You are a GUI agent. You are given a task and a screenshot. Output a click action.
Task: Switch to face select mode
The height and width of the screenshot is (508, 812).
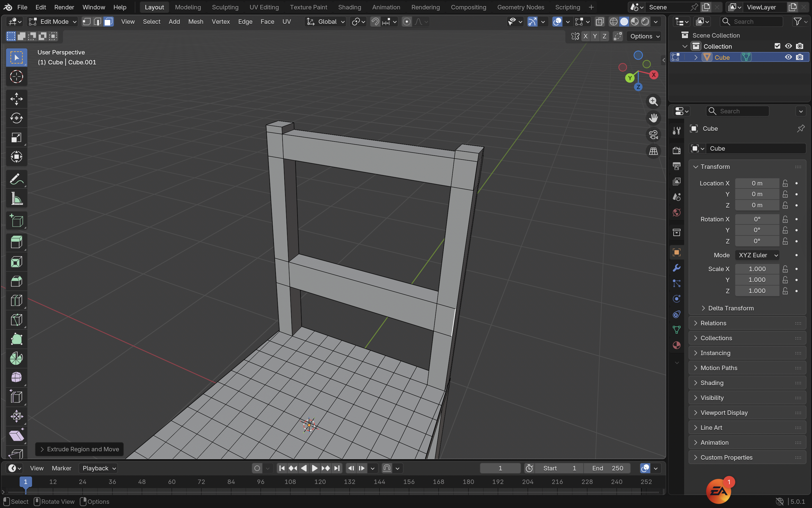tap(108, 22)
